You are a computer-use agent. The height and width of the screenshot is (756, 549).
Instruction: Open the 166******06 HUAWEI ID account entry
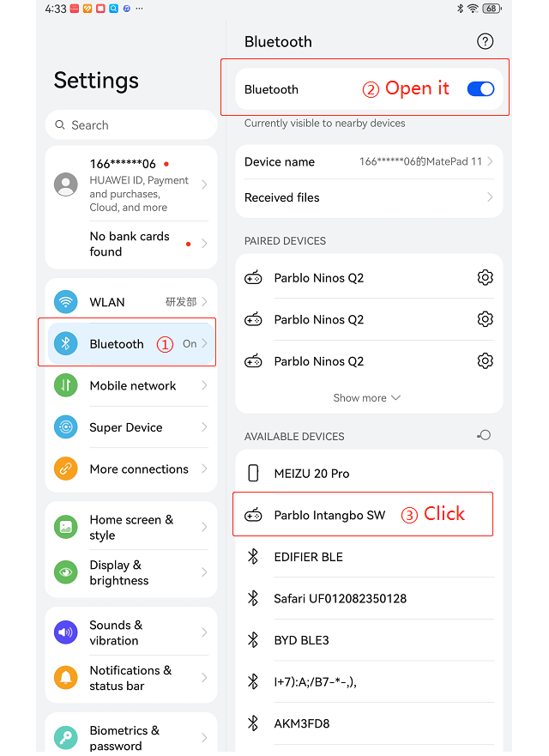(x=131, y=185)
